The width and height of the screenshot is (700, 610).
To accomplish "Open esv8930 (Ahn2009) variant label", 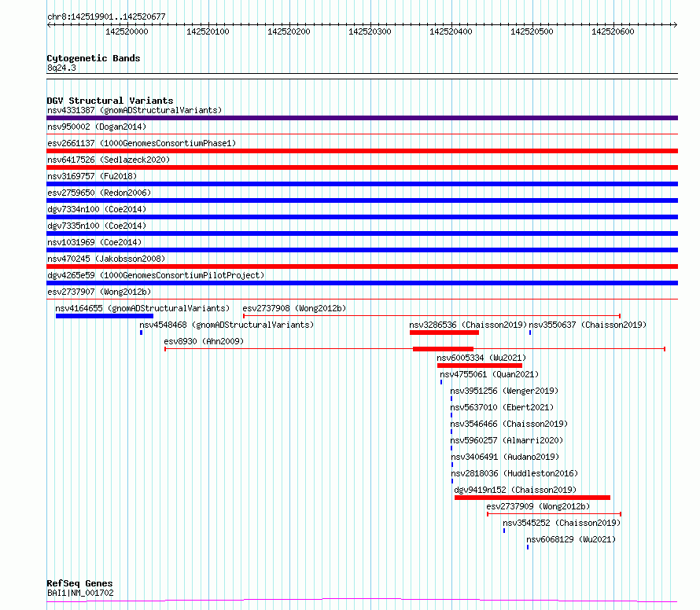I will 204,341.
